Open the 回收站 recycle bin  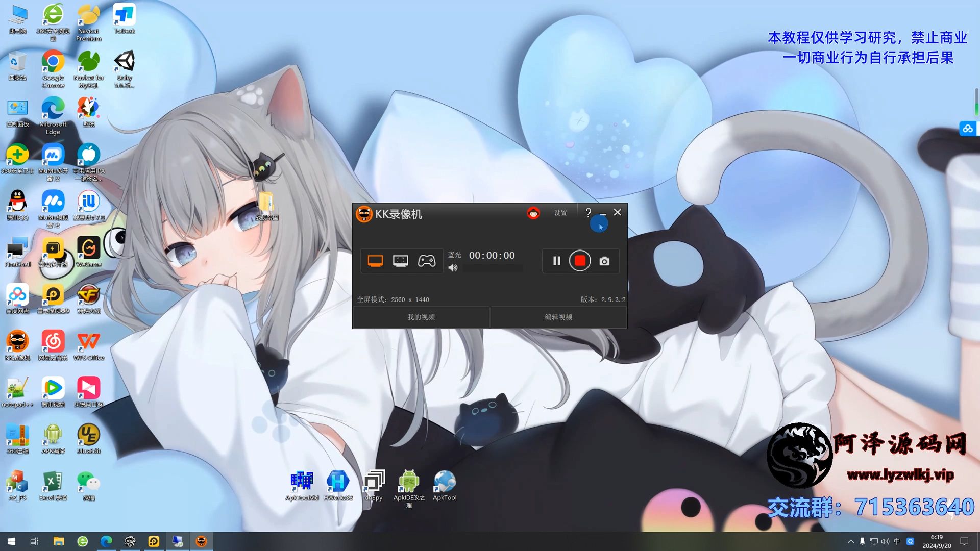coord(18,66)
